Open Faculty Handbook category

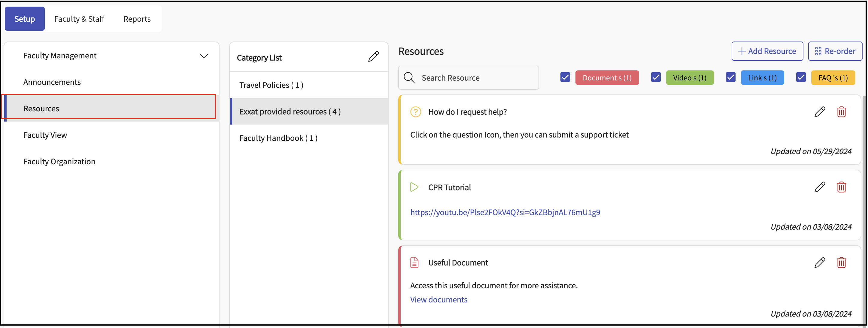click(278, 138)
